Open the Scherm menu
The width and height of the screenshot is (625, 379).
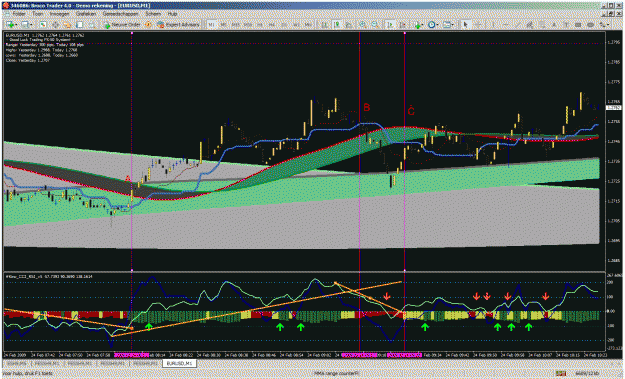click(x=153, y=14)
